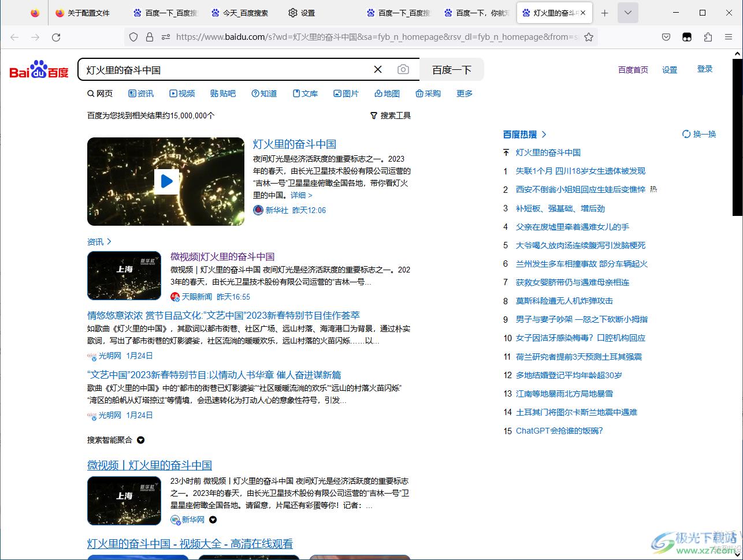Image resolution: width=743 pixels, height=560 pixels.
Task: Open 百度首页 link
Action: coord(633,70)
